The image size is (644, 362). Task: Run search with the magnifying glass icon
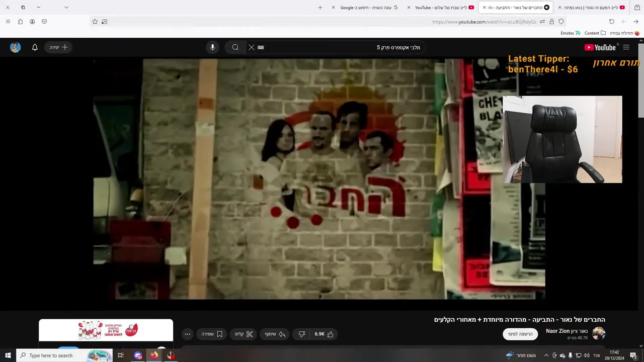point(235,47)
